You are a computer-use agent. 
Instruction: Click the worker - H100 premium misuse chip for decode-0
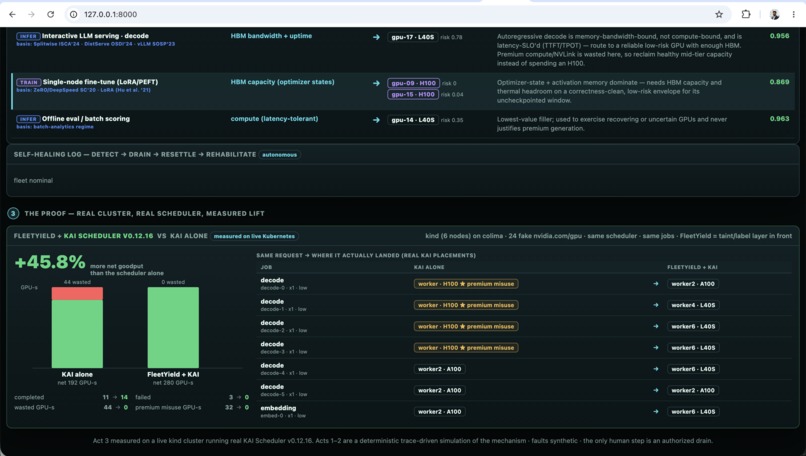click(466, 284)
